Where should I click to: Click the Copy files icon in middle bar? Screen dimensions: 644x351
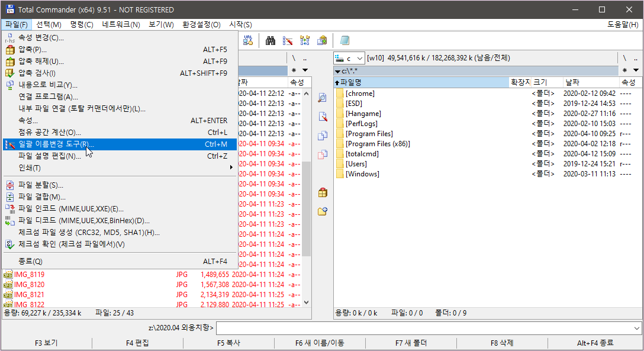pos(323,136)
